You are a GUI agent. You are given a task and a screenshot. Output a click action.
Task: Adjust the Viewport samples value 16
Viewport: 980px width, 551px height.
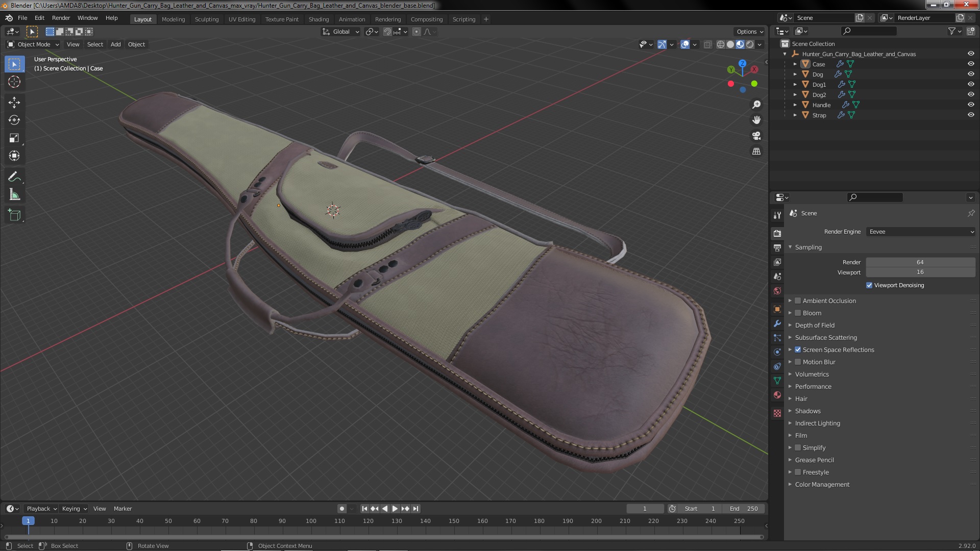tap(920, 272)
